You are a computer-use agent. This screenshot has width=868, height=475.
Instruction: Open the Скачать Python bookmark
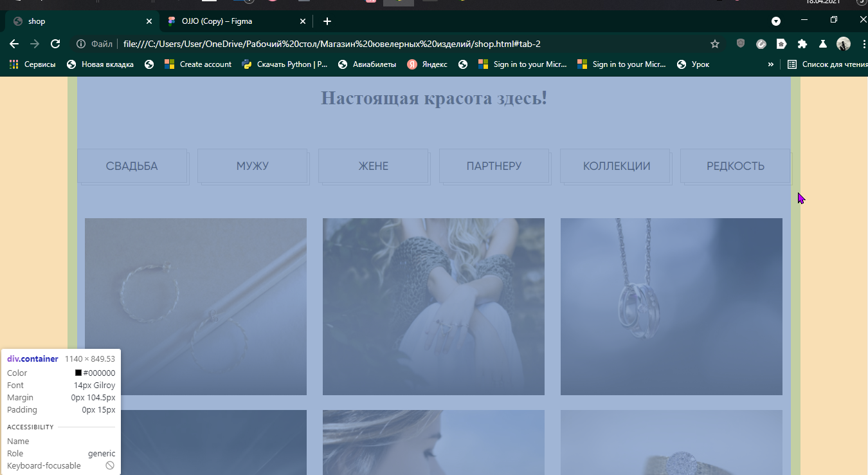[285, 64]
